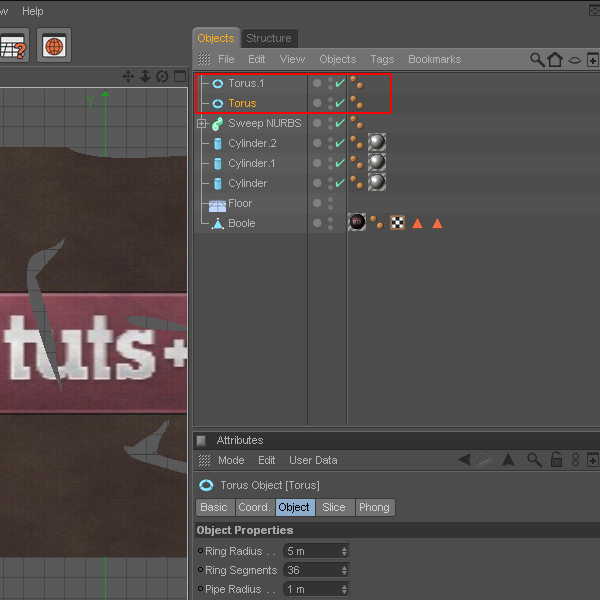Image resolution: width=600 pixels, height=600 pixels.
Task: Click the Boole object icon
Action: [x=218, y=223]
